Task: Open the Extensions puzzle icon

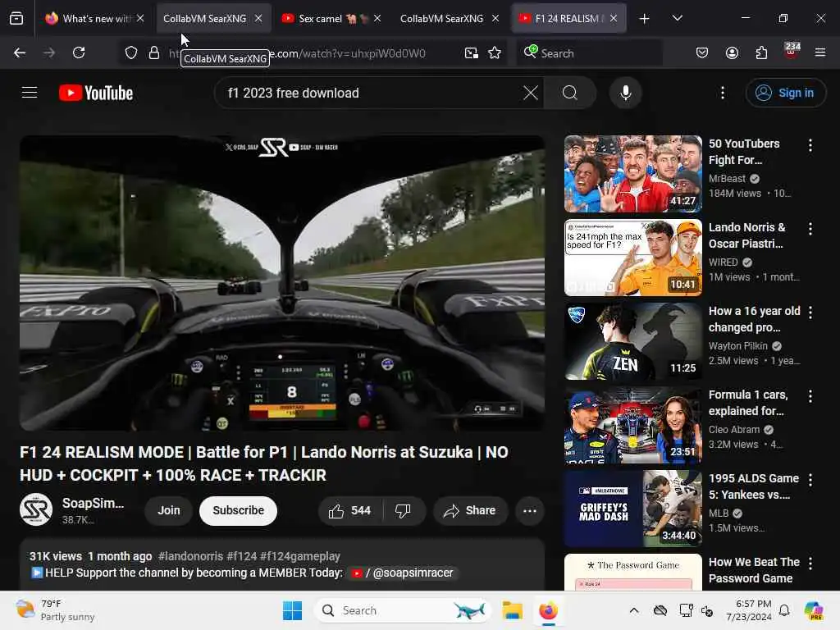Action: [x=761, y=53]
